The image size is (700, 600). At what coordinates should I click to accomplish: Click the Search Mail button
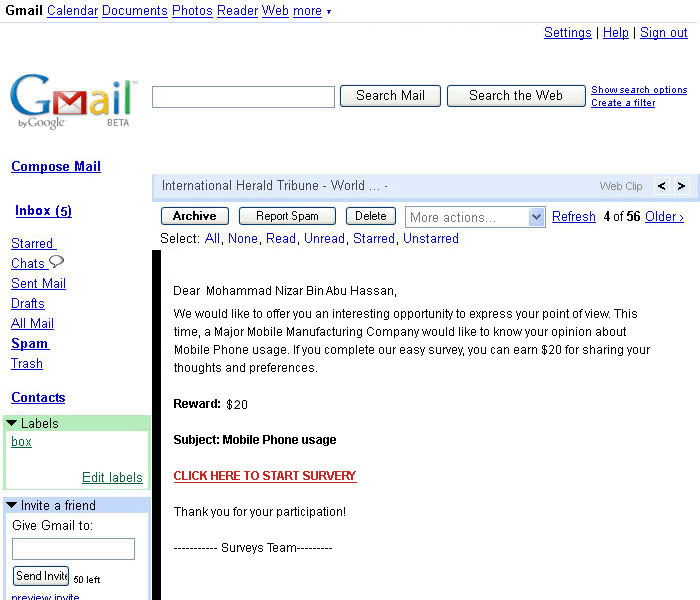click(390, 96)
